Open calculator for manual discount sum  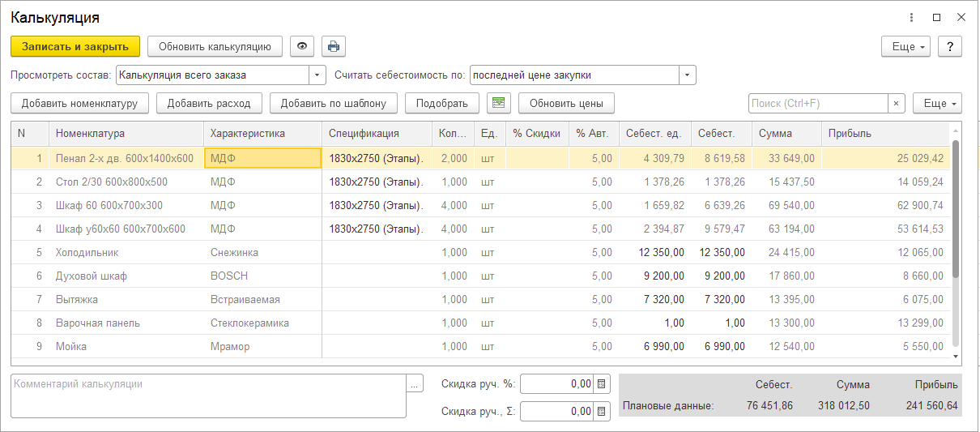tap(602, 412)
